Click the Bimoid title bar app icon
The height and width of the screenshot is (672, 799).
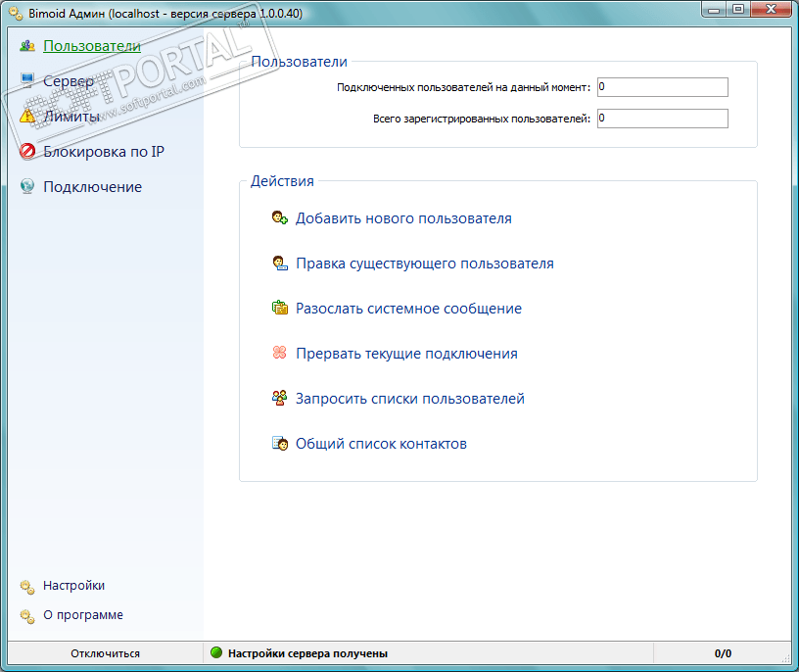[16, 14]
